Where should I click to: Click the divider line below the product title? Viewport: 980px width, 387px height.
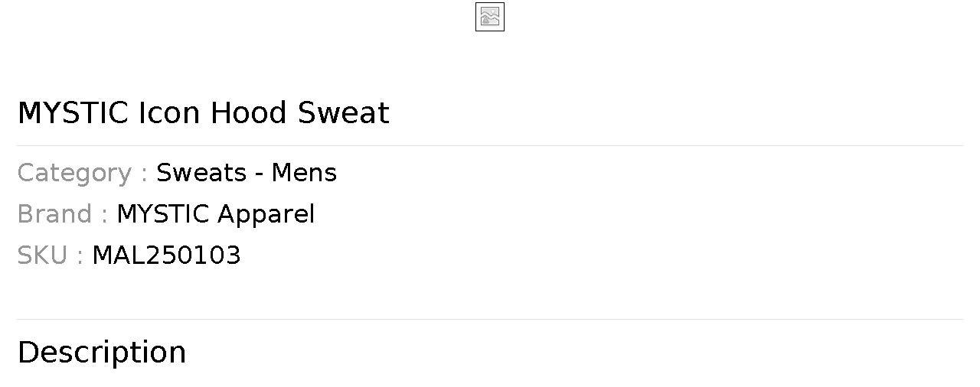(490, 145)
